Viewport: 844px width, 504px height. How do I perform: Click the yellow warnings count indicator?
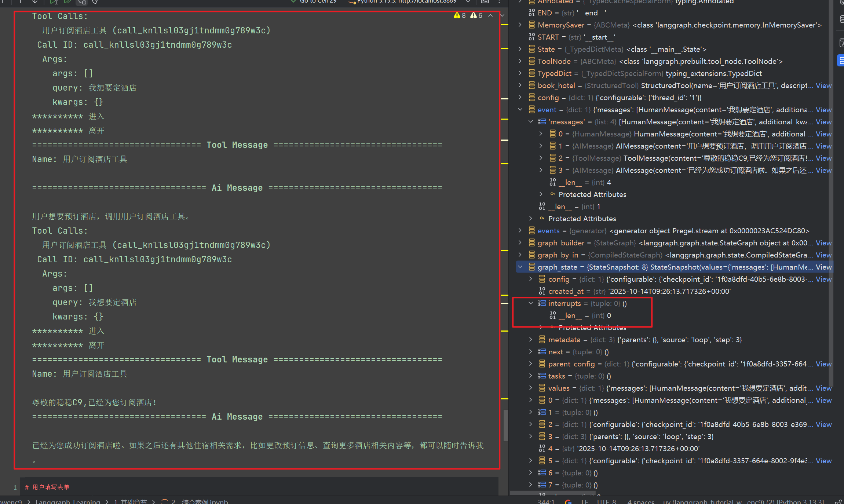pyautogui.click(x=460, y=15)
